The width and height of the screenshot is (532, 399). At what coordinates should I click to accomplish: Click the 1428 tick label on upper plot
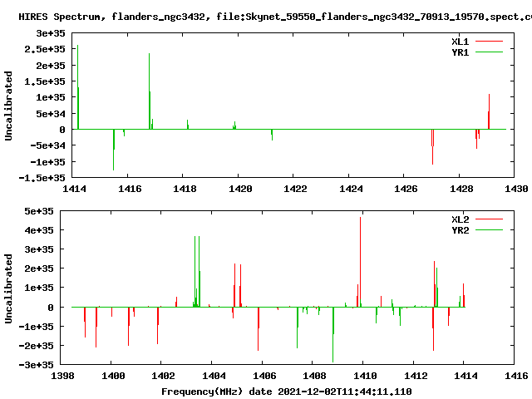tap(461, 189)
